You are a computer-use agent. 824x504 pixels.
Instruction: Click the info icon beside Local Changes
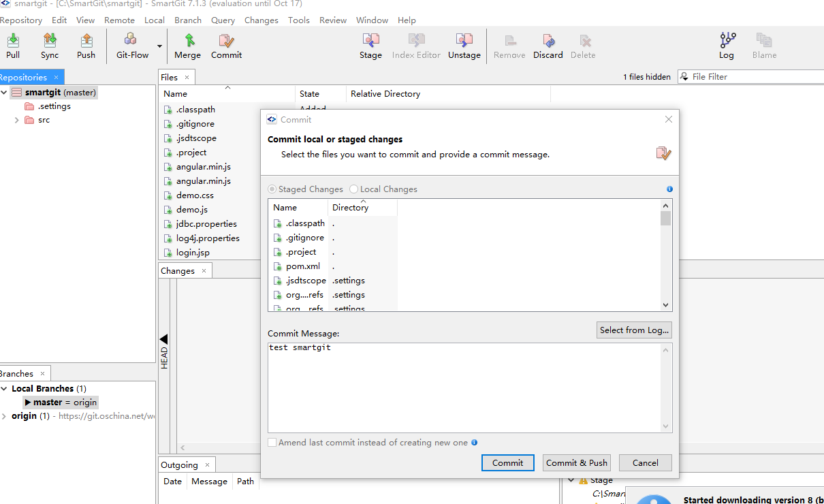[669, 189]
